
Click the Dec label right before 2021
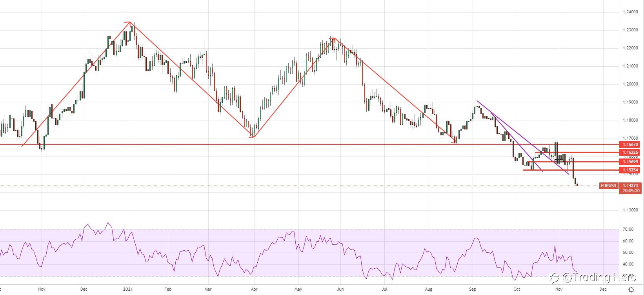pyautogui.click(x=84, y=289)
